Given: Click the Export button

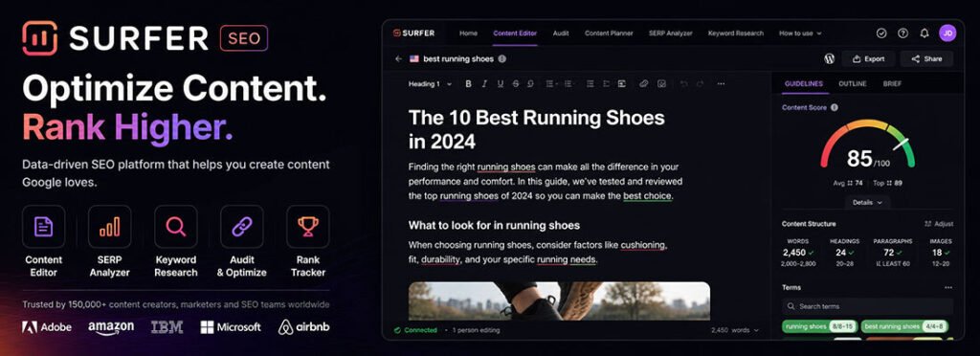Looking at the screenshot, I should (x=869, y=58).
